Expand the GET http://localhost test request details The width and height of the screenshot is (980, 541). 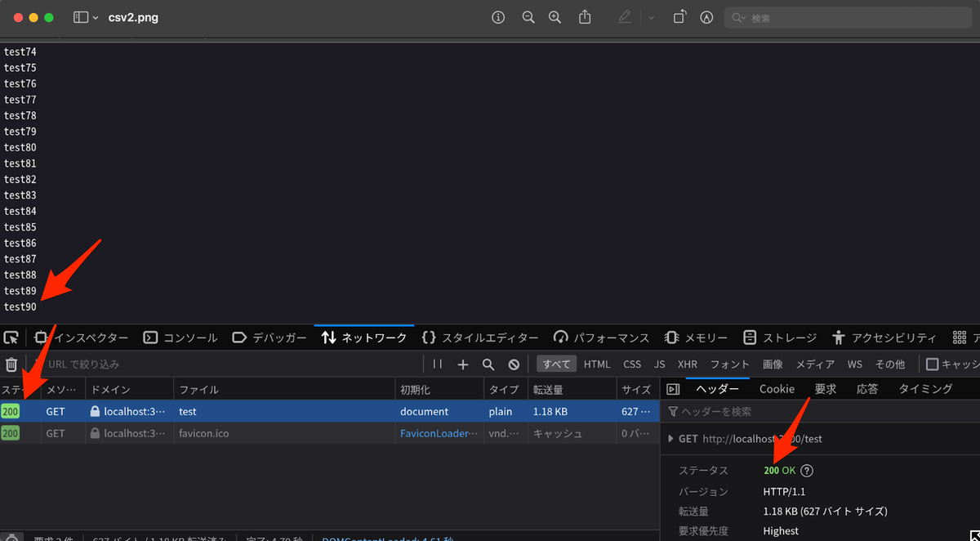pyautogui.click(x=673, y=438)
